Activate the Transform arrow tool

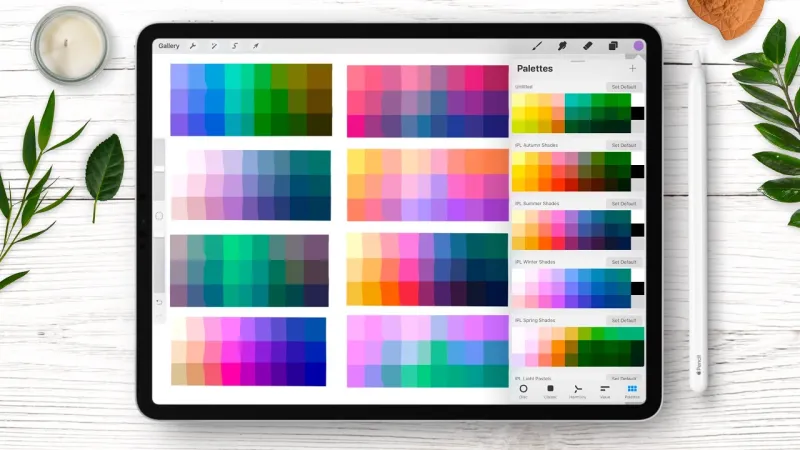[256, 46]
